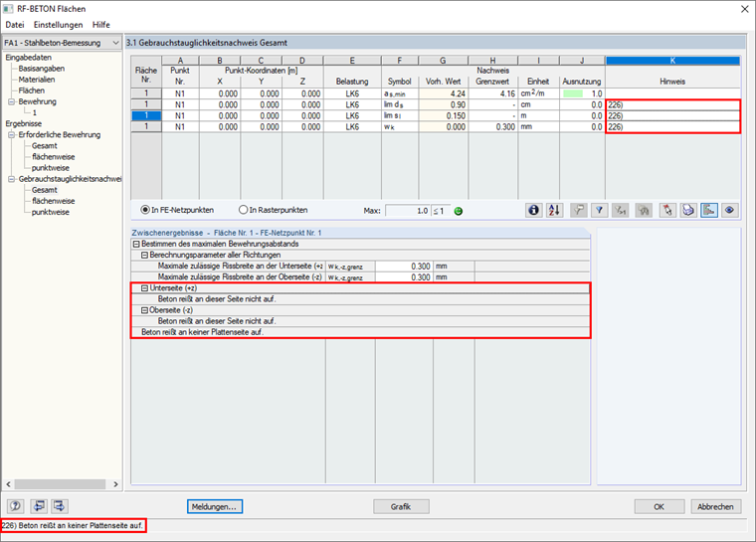Click the eye view icon
Viewport: 756px width, 542px height.
pyautogui.click(x=729, y=210)
